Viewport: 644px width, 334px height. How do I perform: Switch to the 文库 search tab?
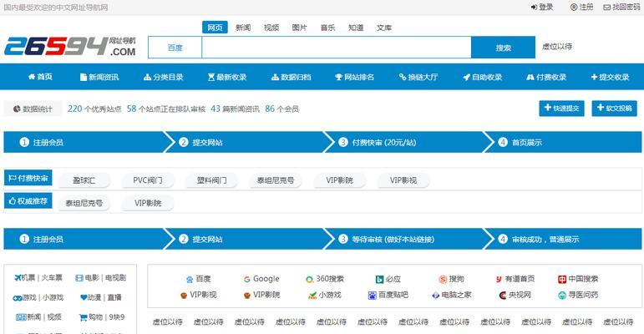384,28
